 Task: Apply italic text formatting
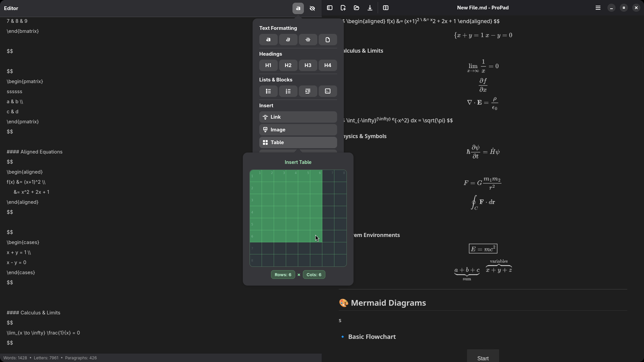tap(288, 40)
